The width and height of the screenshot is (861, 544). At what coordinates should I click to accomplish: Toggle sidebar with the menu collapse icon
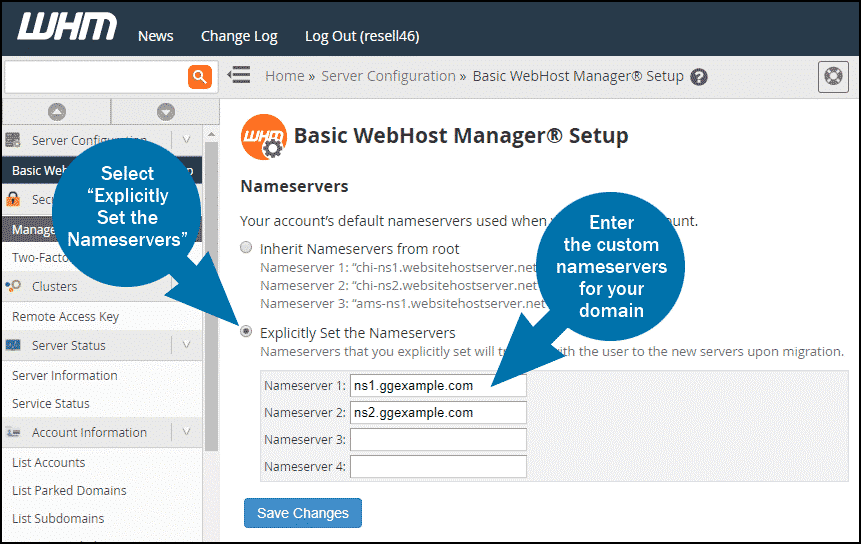[x=238, y=76]
